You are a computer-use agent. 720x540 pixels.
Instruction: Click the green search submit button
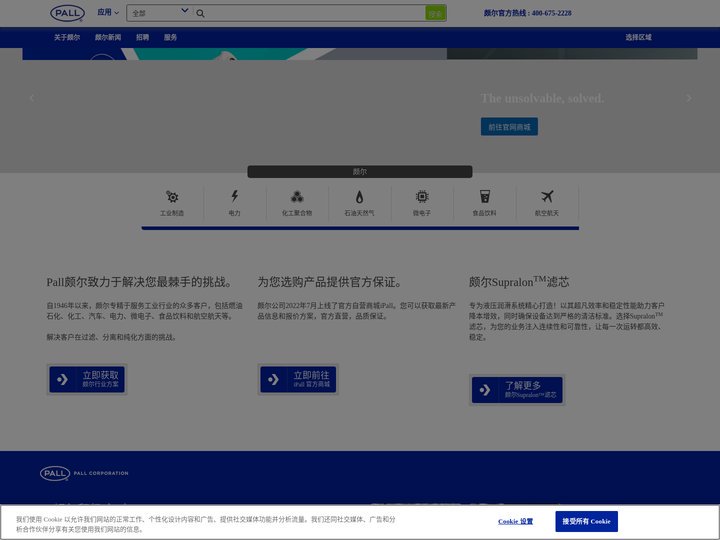435,13
